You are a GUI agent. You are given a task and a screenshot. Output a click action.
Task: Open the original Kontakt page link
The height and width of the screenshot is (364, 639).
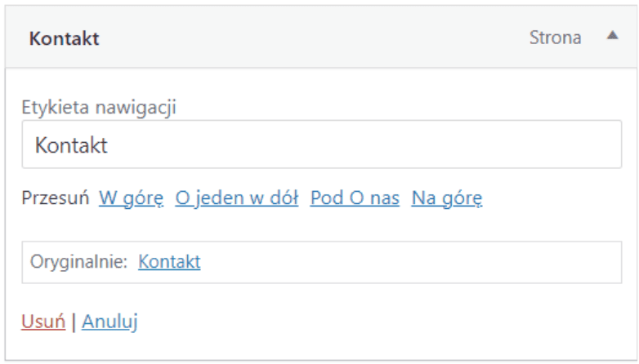click(169, 262)
